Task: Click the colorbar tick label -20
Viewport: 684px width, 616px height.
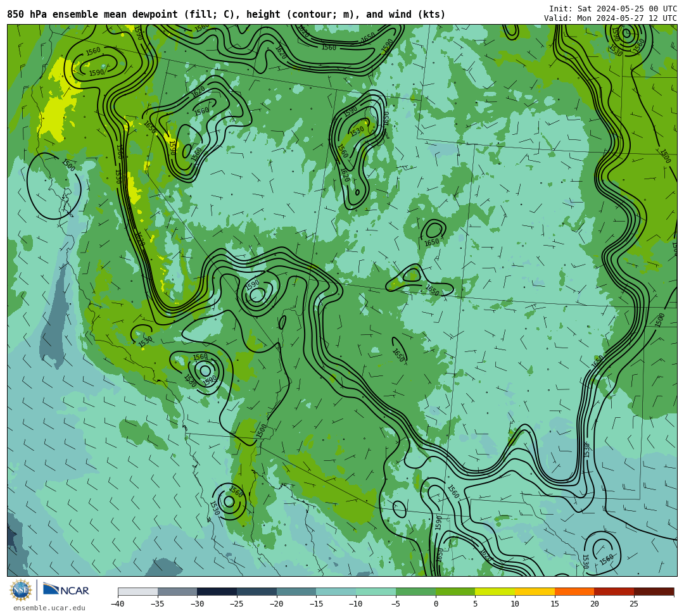Action: coord(277,604)
